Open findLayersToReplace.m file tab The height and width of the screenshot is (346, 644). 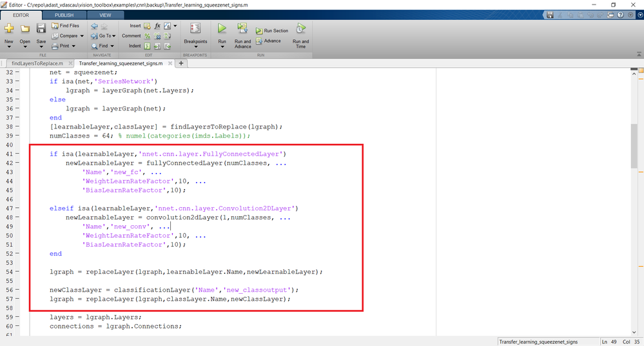click(37, 63)
